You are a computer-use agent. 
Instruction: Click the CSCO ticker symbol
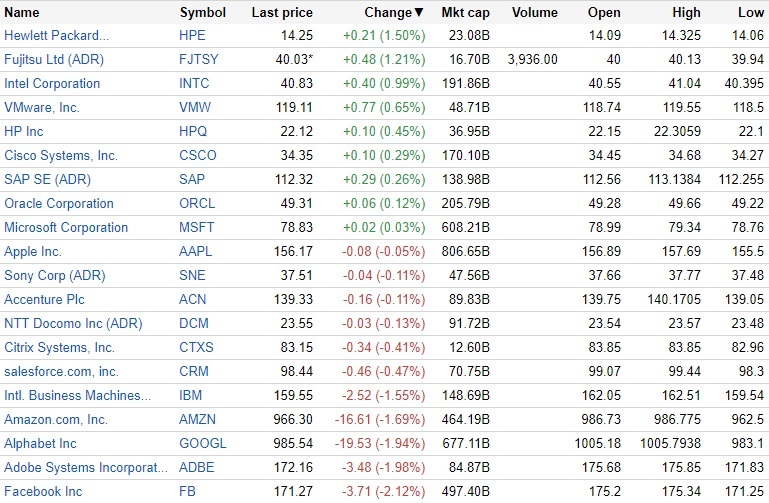tap(199, 155)
